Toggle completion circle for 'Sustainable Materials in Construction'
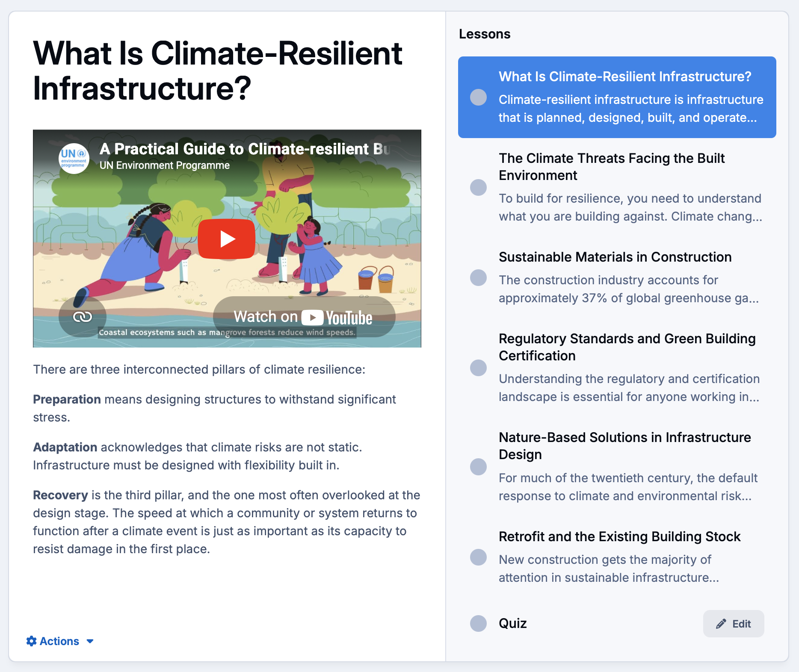The width and height of the screenshot is (799, 672). (x=478, y=277)
